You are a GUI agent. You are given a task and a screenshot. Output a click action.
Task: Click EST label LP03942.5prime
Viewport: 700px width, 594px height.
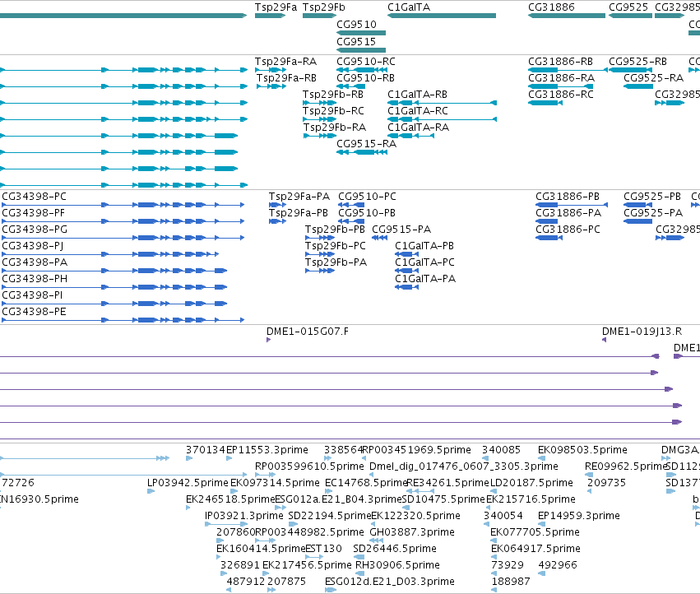pos(188,483)
